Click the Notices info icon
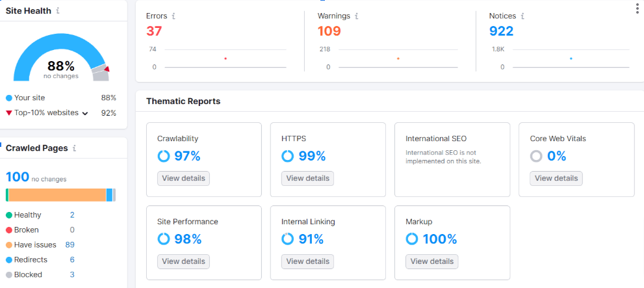This screenshot has height=288, width=644. coord(522,16)
